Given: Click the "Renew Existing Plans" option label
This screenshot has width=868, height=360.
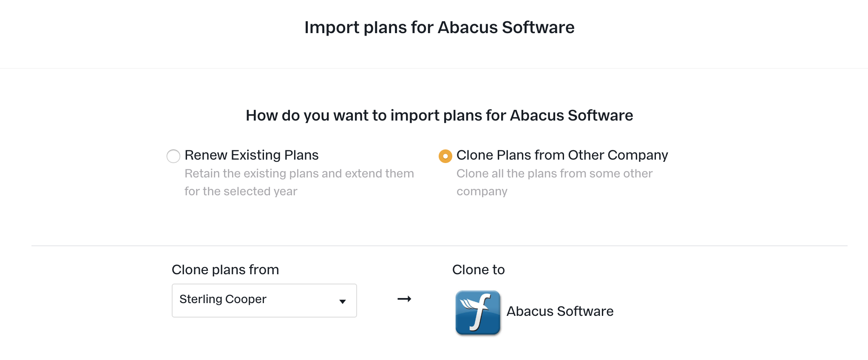Looking at the screenshot, I should point(251,155).
